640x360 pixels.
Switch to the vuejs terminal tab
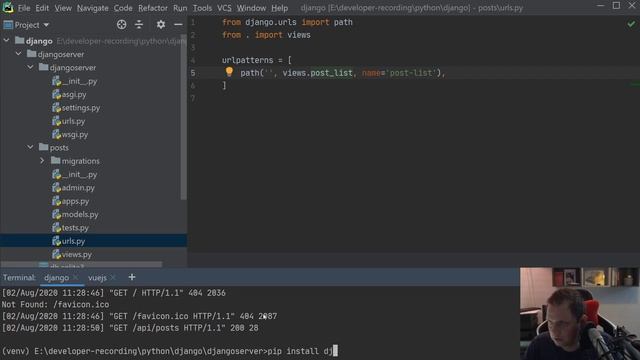(x=97, y=278)
